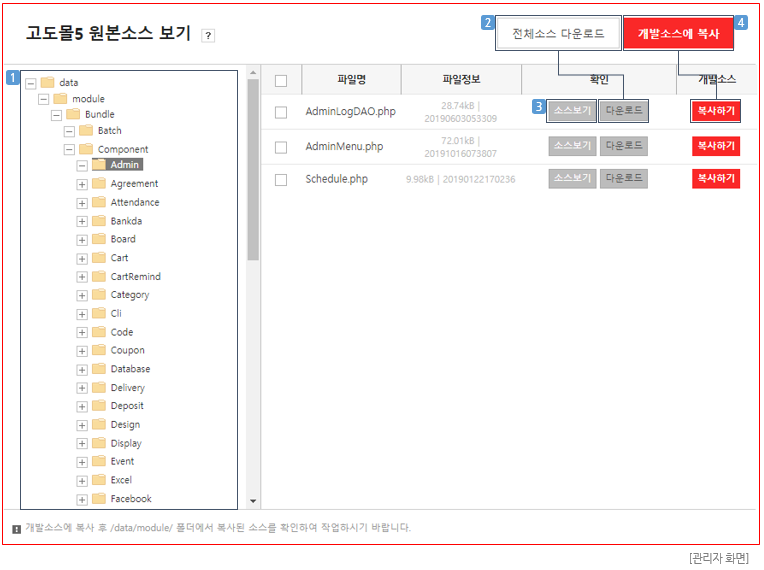Screen dimensions: 764x570
Task: Copy AdminMenu.php with 복사하기 button
Action: [716, 146]
